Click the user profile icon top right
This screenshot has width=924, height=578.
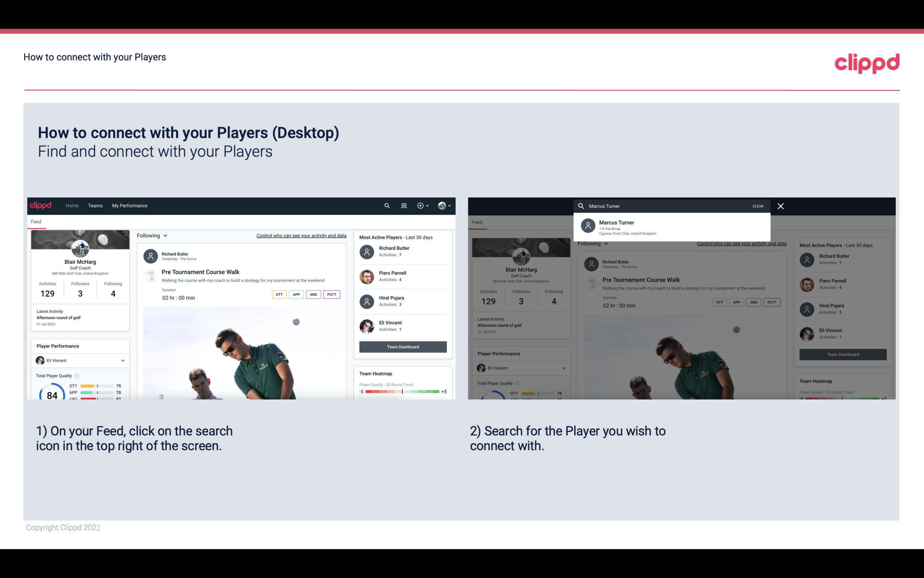point(442,205)
